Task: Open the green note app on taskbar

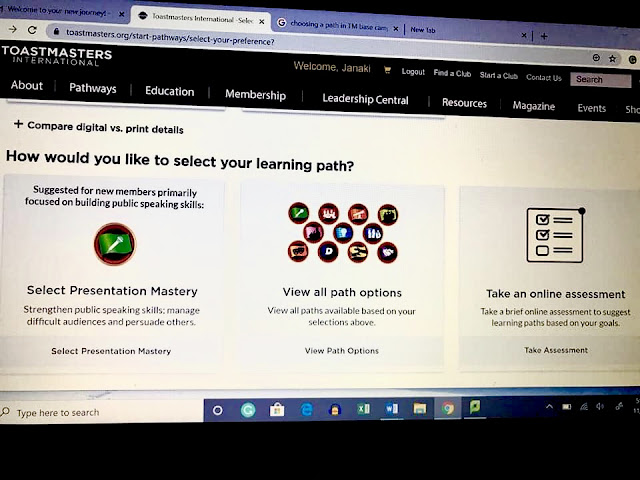Action: 474,407
